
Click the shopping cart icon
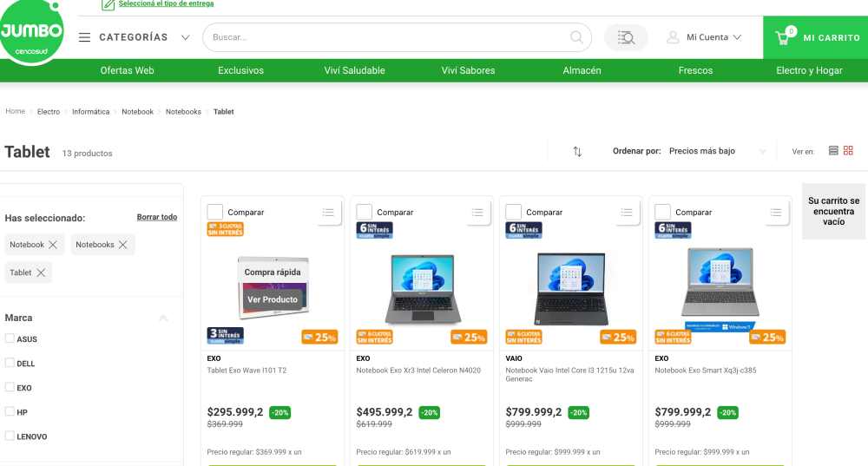point(782,37)
